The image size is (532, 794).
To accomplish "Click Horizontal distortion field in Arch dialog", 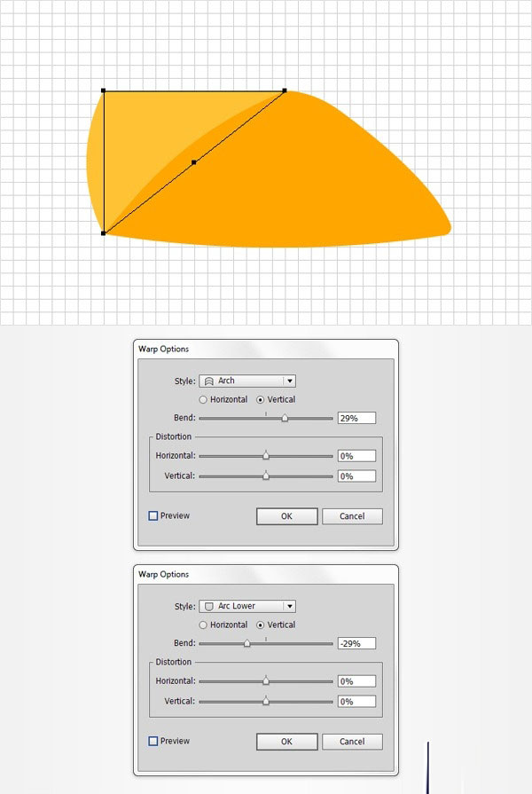I will point(356,456).
